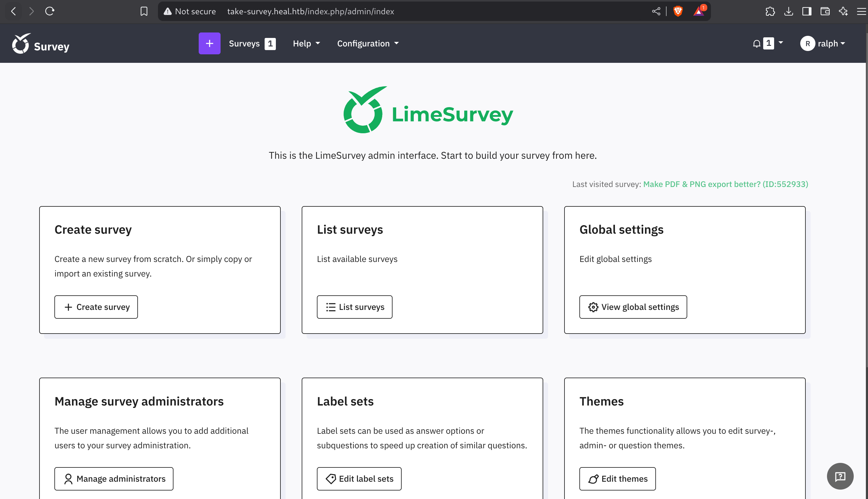
Task: Click the 'Edit global settings' text
Action: point(616,259)
